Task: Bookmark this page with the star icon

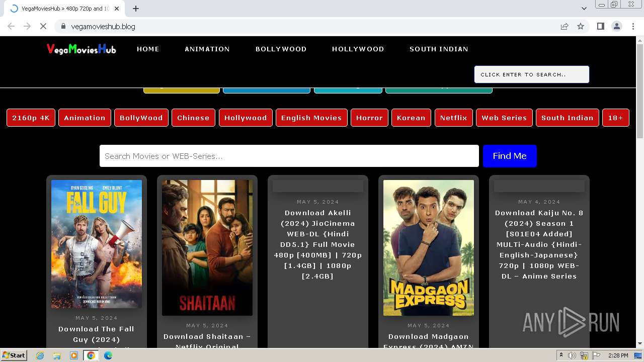Action: tap(581, 26)
